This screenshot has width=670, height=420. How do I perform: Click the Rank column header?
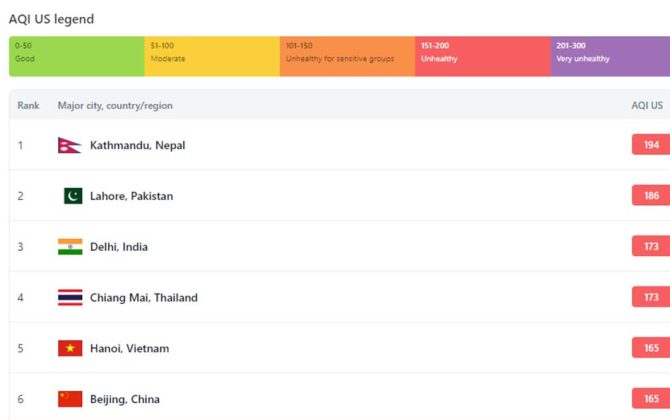[28, 105]
